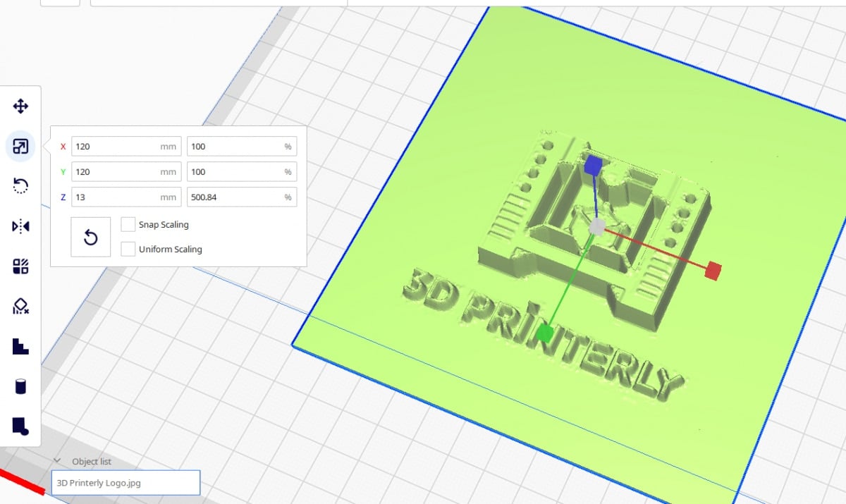
Task: Select the Support Blocker tool
Action: tap(20, 306)
